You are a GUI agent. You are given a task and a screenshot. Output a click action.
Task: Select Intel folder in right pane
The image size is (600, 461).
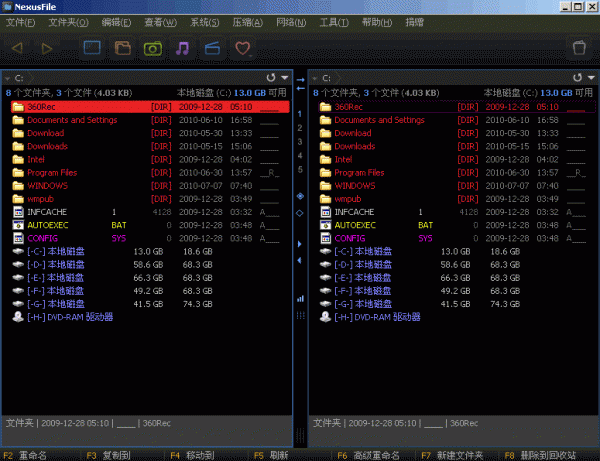pos(457,160)
